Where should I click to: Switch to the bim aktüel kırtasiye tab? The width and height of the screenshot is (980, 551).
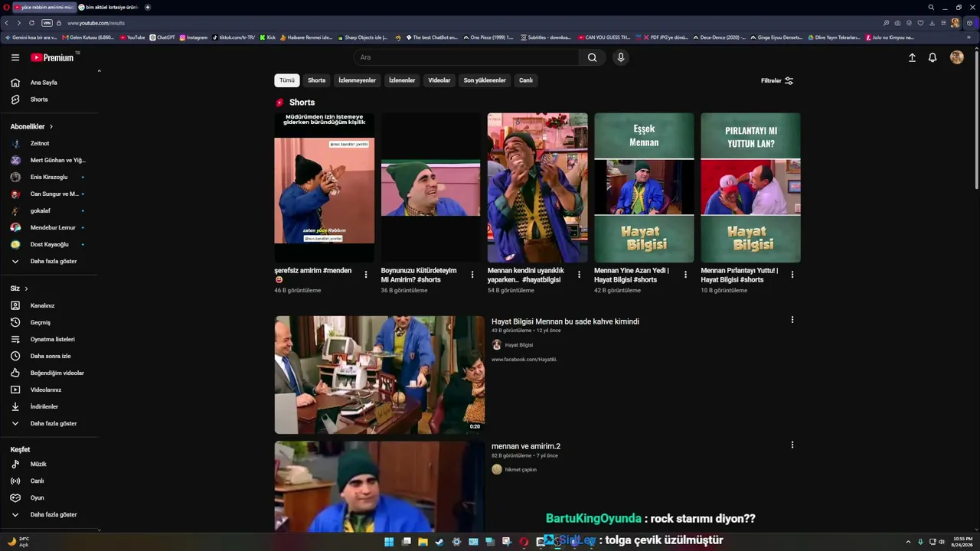click(x=109, y=7)
